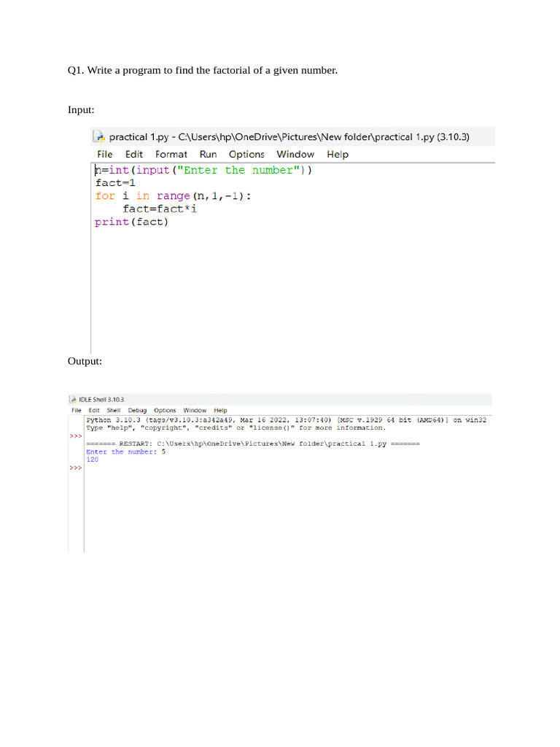Open the Edit menu in practical 1.py editor

click(x=134, y=155)
